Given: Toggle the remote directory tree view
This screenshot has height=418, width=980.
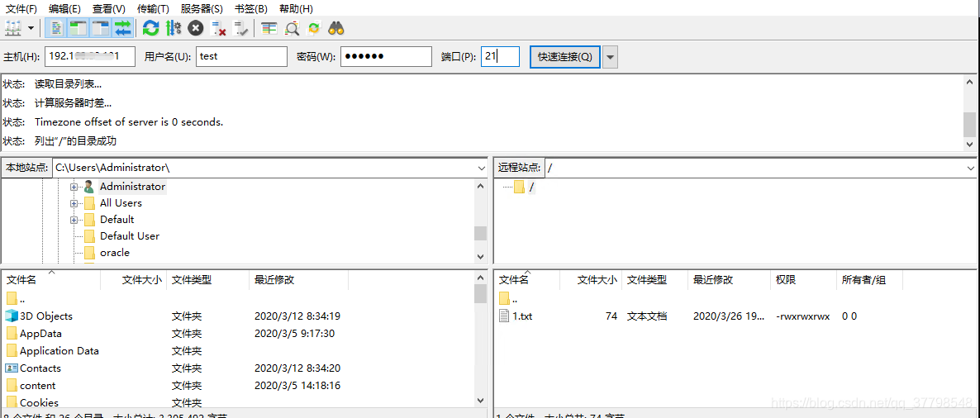Looking at the screenshot, I should (x=101, y=27).
